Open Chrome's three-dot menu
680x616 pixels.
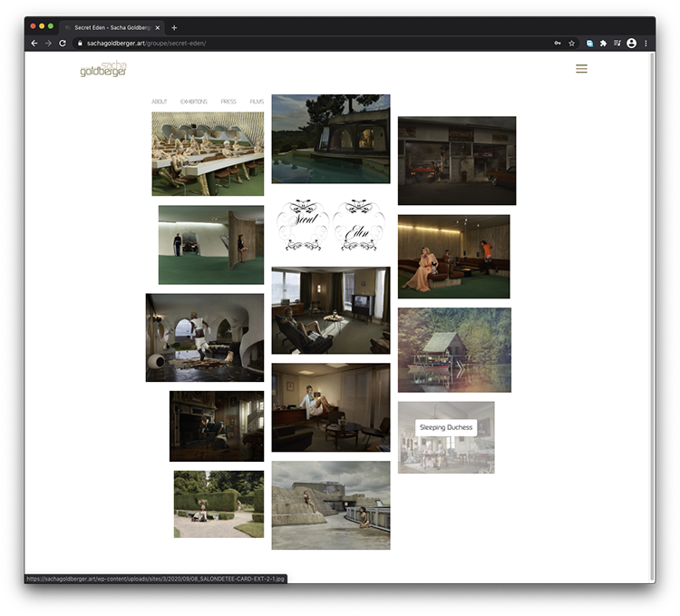[646, 43]
